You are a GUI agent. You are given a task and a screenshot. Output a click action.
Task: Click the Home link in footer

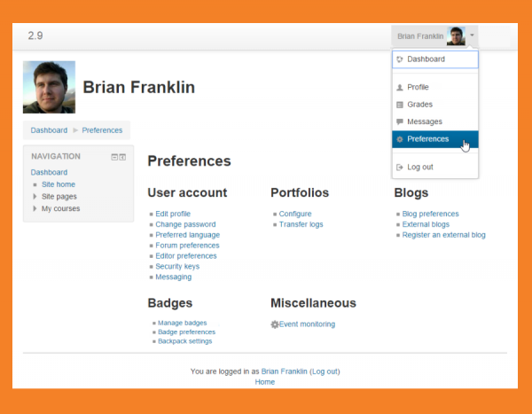click(265, 382)
